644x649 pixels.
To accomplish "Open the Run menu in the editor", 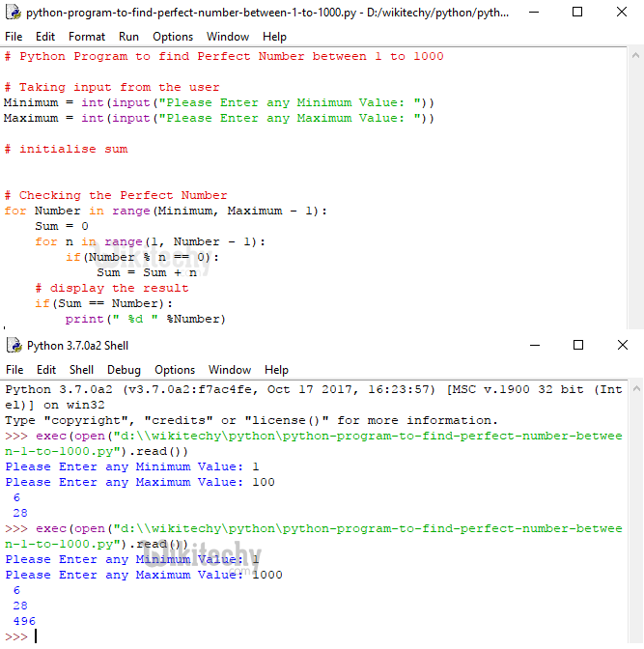I will pos(128,37).
